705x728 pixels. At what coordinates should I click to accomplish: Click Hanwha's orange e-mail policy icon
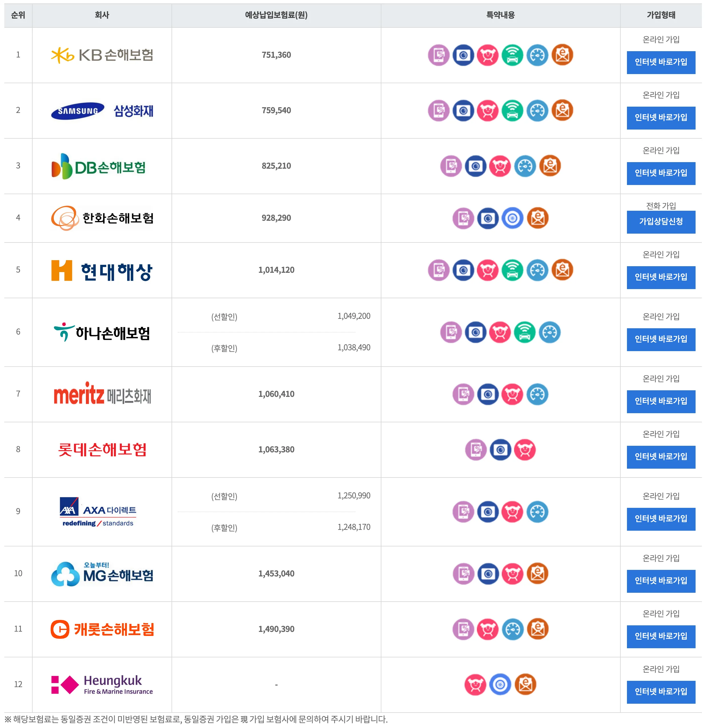pos(537,218)
